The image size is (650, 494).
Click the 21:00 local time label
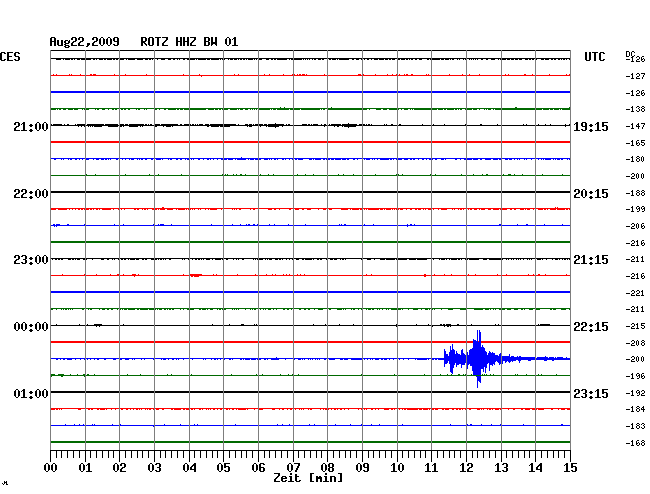pos(31,126)
